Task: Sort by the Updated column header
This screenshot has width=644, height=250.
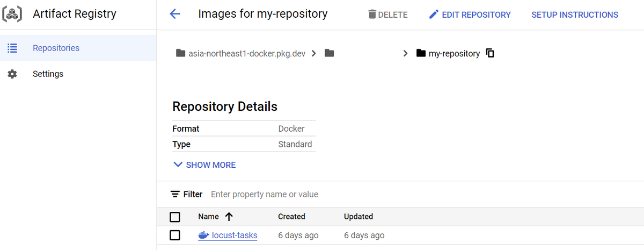Action: pos(358,217)
